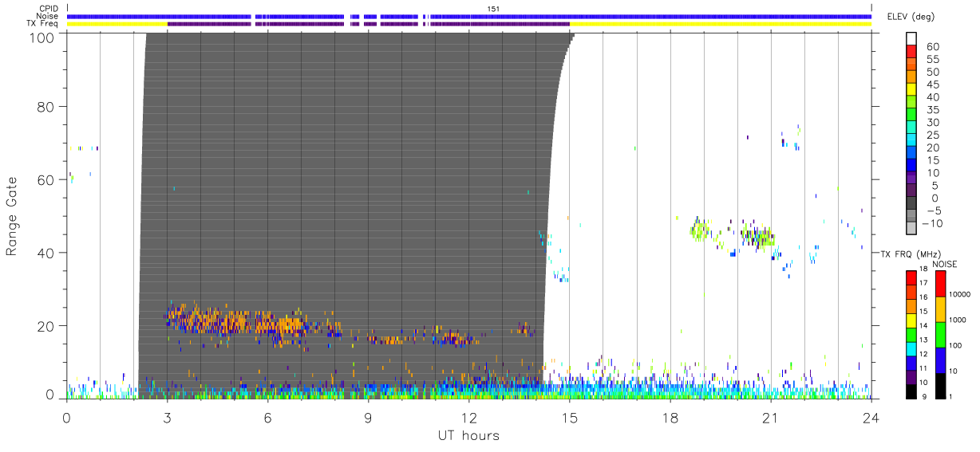Click the cyan 20–25 segment of ELEV colorbar
The image size is (980, 452).
tap(911, 141)
